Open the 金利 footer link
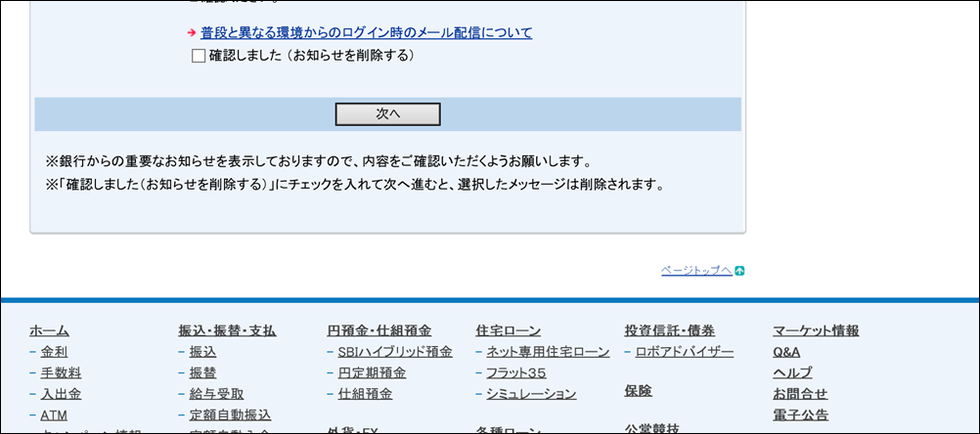The width and height of the screenshot is (980, 434). pyautogui.click(x=55, y=352)
